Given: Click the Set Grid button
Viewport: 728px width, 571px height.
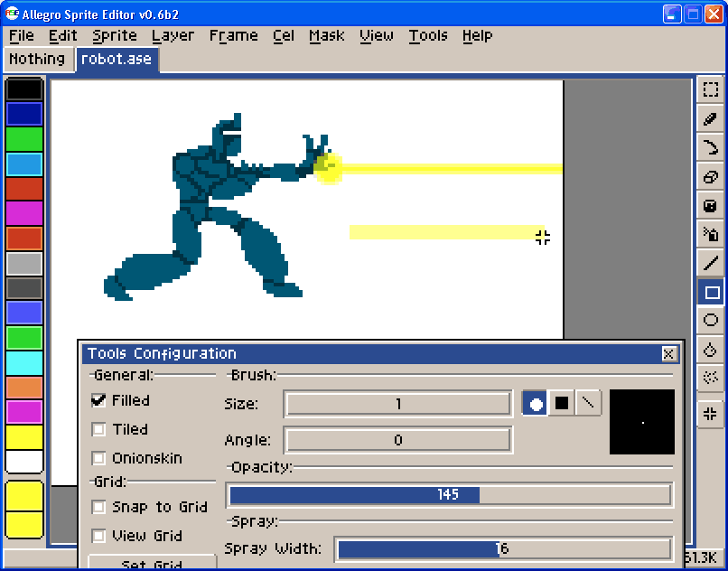Looking at the screenshot, I should (x=152, y=564).
